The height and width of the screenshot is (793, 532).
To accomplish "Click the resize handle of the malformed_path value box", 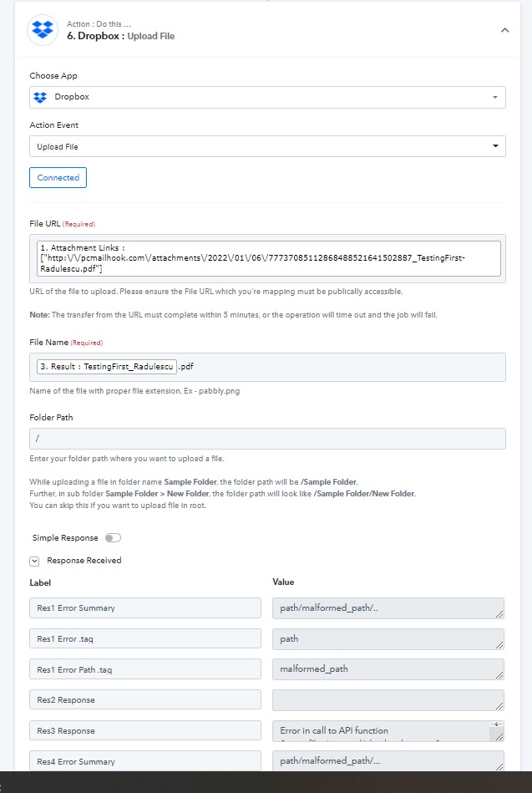I will click(x=499, y=675).
